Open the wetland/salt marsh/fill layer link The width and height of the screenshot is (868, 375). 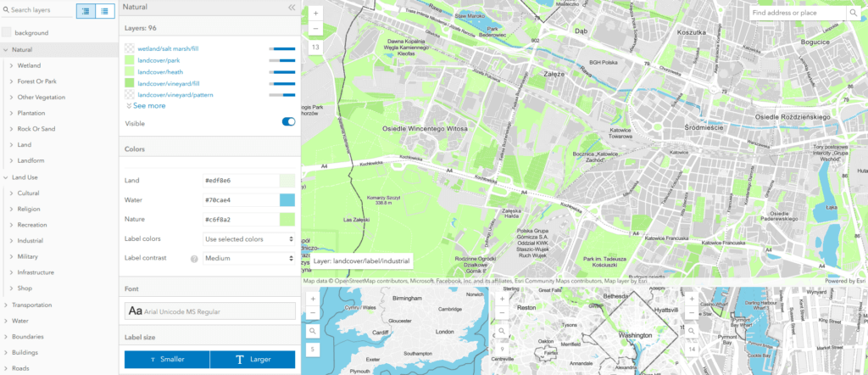click(169, 48)
